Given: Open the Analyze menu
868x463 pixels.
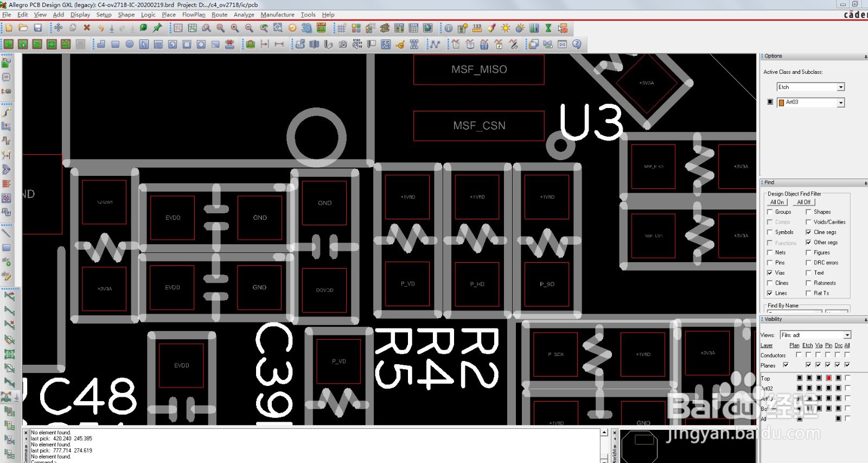Looking at the screenshot, I should tap(244, 15).
